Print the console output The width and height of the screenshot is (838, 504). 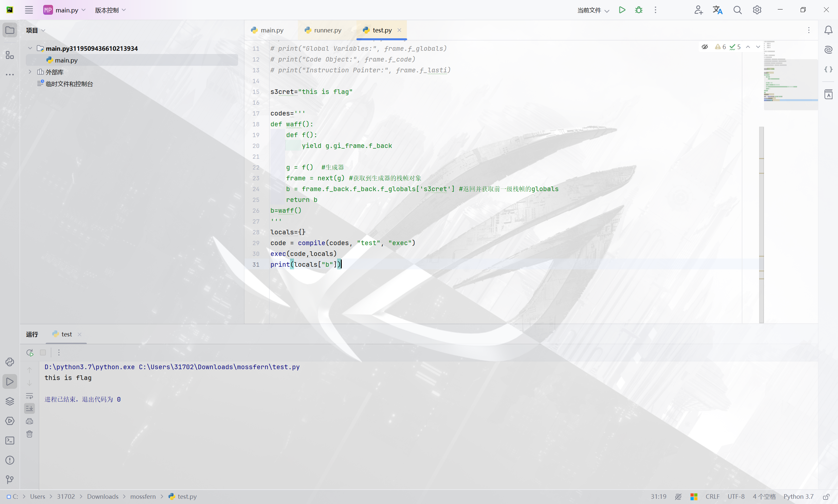pos(29,421)
